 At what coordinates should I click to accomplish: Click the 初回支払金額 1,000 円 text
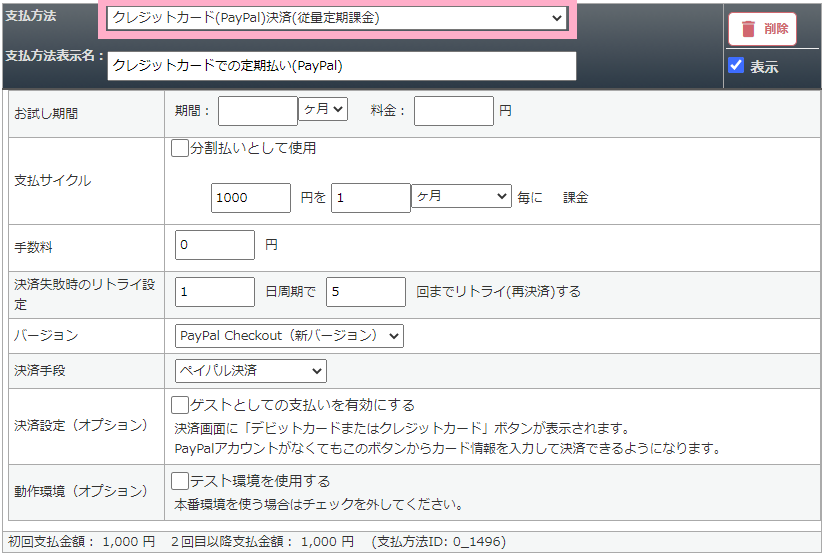82,542
